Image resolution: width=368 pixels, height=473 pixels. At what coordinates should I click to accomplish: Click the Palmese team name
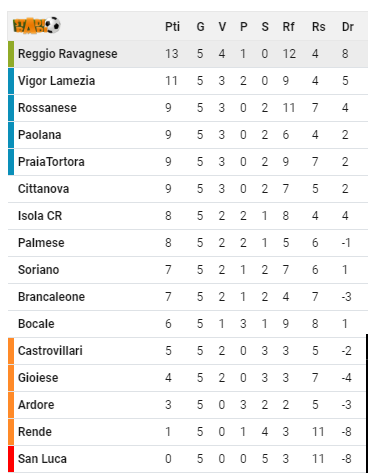point(41,243)
